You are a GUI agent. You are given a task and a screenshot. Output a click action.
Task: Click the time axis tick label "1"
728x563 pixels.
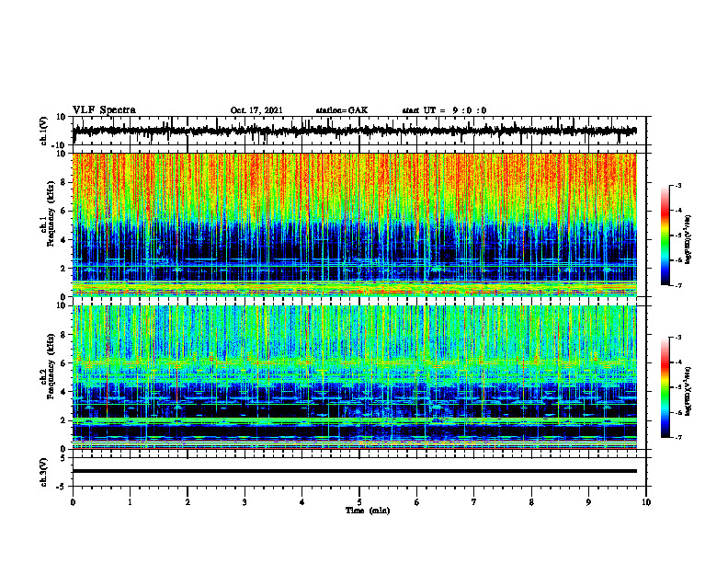click(130, 502)
